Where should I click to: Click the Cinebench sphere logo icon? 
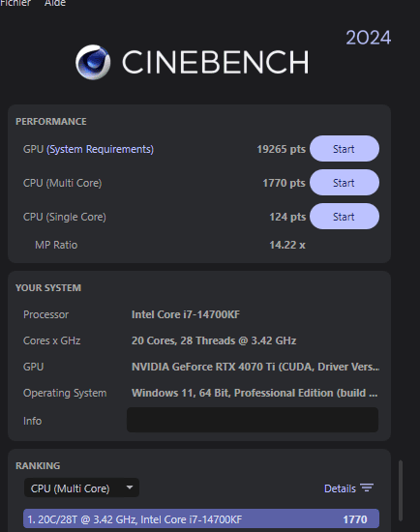coord(93,62)
